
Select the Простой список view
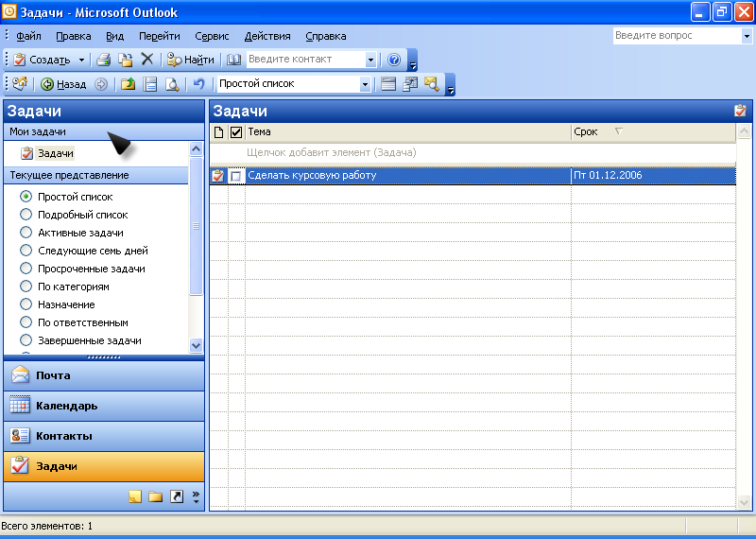coord(26,197)
